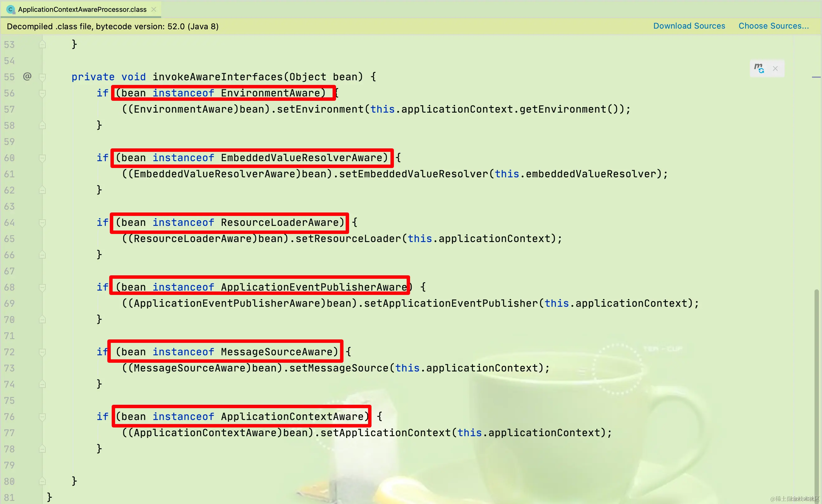Collapse the ApplicationContextAware if block at line 76
Viewport: 822px width, 504px height.
point(42,417)
